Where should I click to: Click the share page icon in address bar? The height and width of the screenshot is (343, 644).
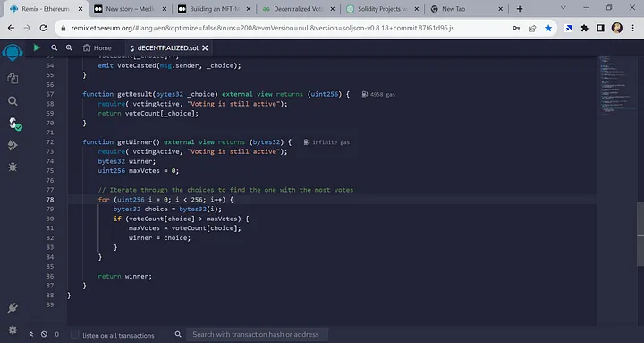coord(532,28)
